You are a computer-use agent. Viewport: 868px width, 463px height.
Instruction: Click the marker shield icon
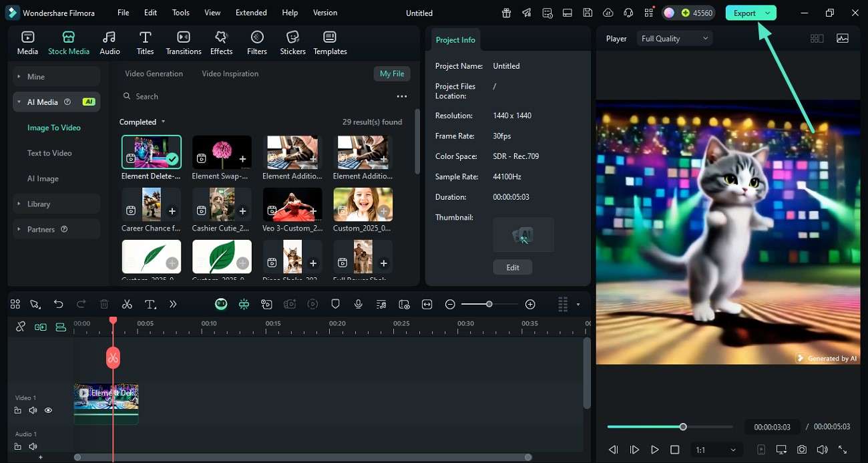[335, 304]
